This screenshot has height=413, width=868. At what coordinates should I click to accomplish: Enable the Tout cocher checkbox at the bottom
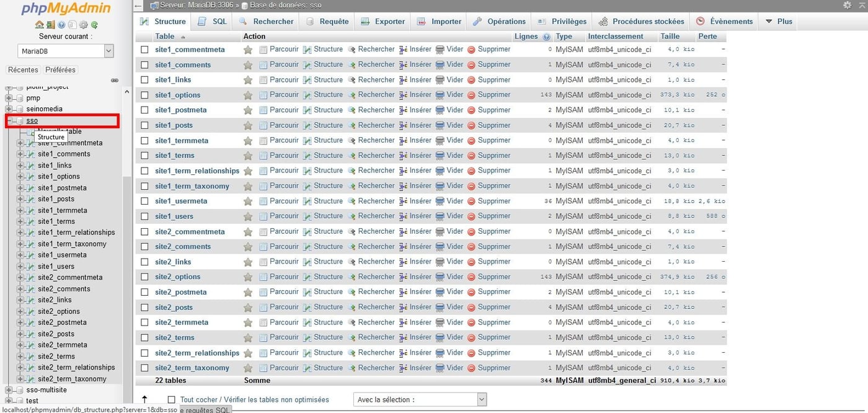tap(172, 399)
